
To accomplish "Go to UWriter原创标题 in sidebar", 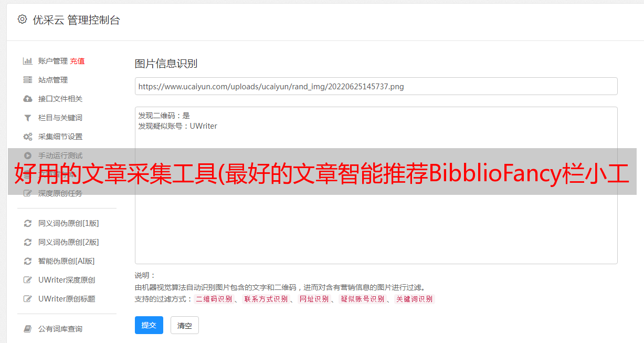I will tap(67, 299).
